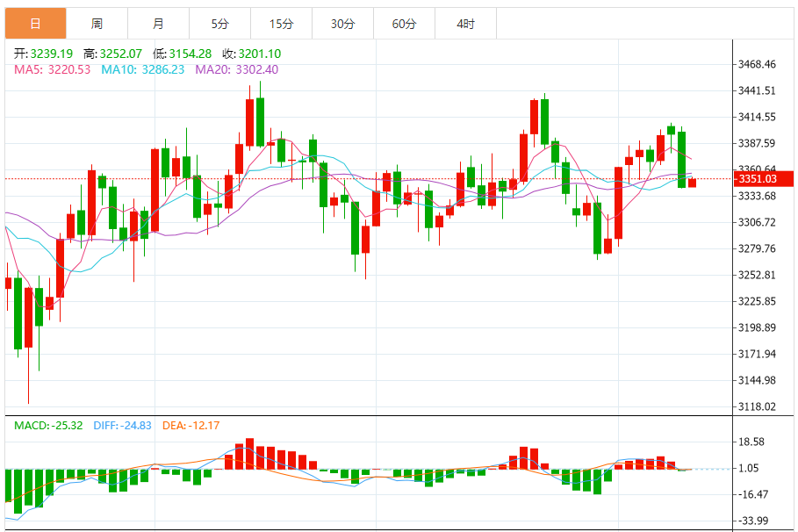Click the MACD: -25.32 label
The height and width of the screenshot is (532, 798).
tap(48, 426)
